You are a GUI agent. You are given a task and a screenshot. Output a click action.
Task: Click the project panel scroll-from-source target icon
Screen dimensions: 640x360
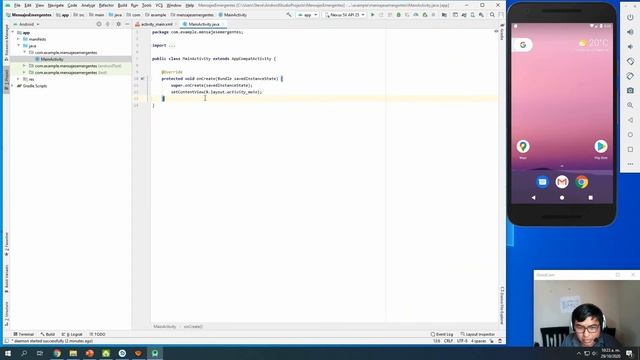(x=99, y=24)
